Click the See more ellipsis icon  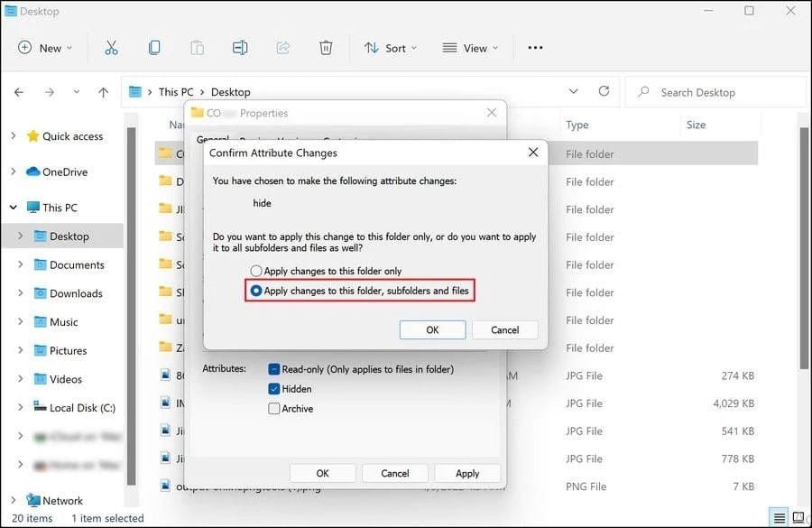[x=535, y=48]
